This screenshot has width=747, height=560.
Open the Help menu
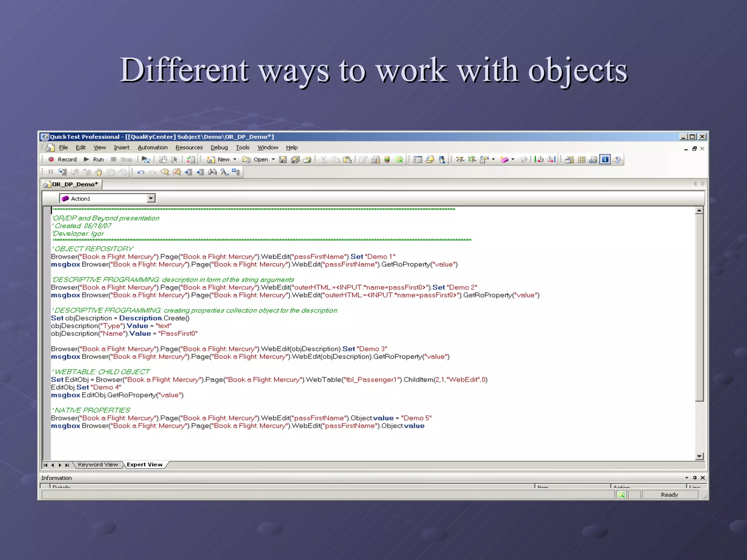(292, 147)
